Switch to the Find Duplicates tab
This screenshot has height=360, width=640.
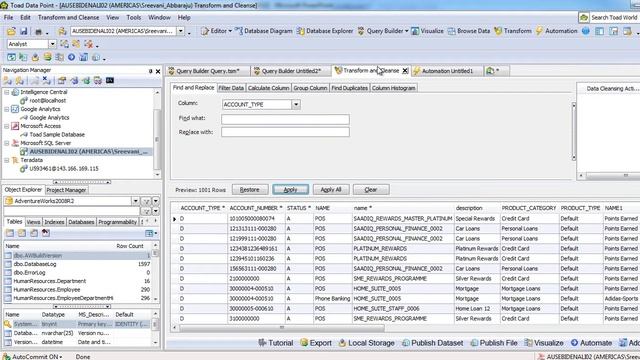(349, 88)
